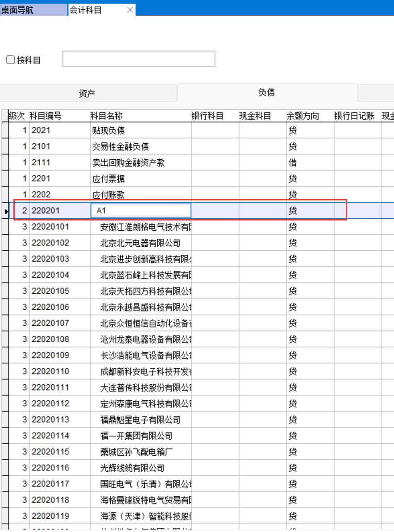Select the 2202 应付账款 row

(109, 195)
